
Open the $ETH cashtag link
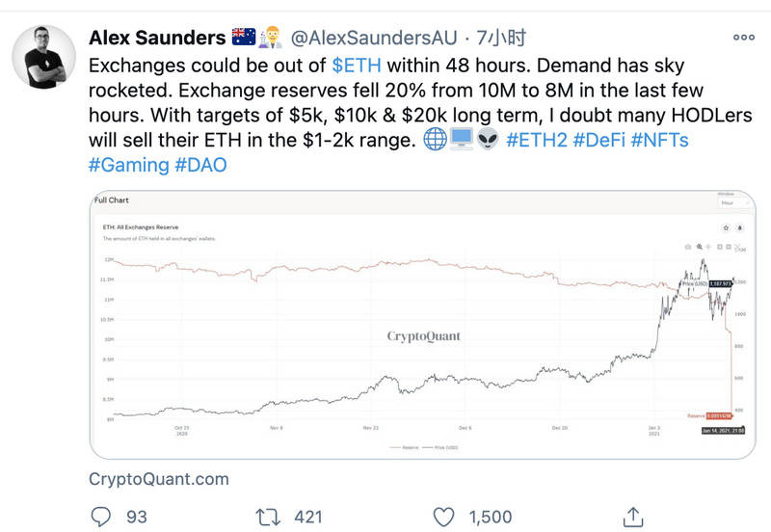357,66
